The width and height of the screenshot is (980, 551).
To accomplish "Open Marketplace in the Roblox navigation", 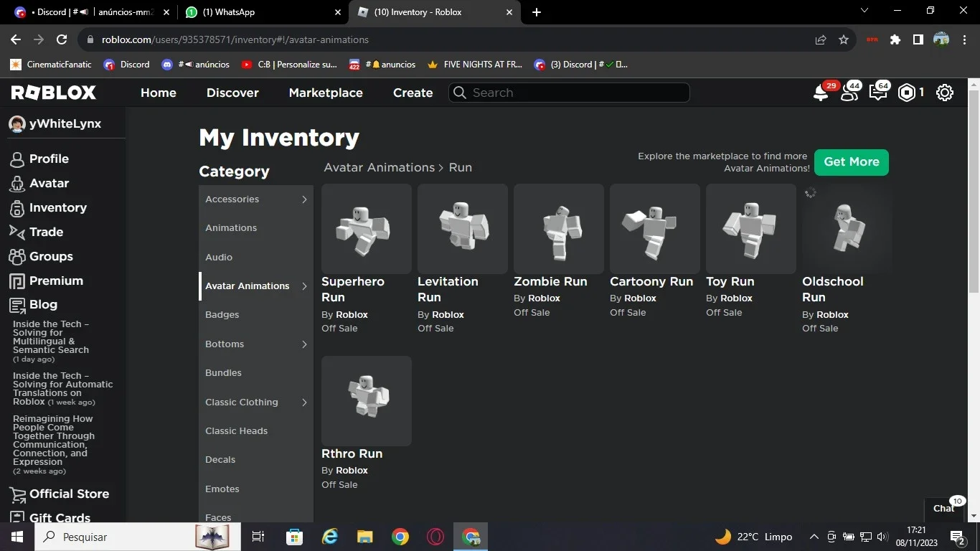I will tap(326, 93).
